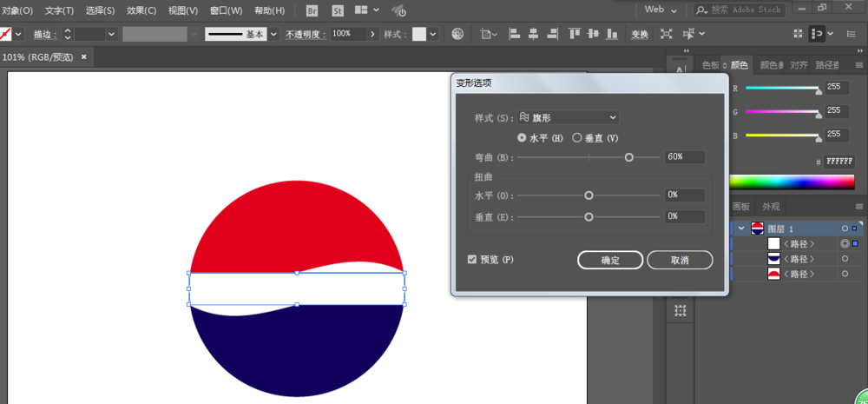
Task: Open the 对象(O) menu
Action: (17, 10)
